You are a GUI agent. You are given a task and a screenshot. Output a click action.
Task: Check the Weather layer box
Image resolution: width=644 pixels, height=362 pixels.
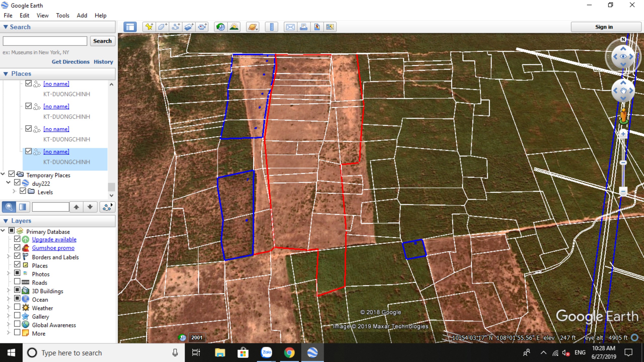click(17, 307)
